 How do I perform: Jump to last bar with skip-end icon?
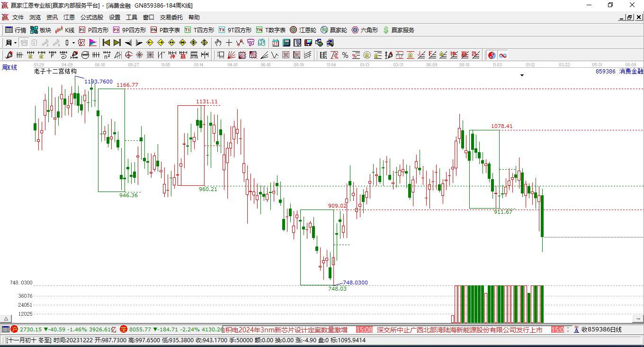[117, 43]
